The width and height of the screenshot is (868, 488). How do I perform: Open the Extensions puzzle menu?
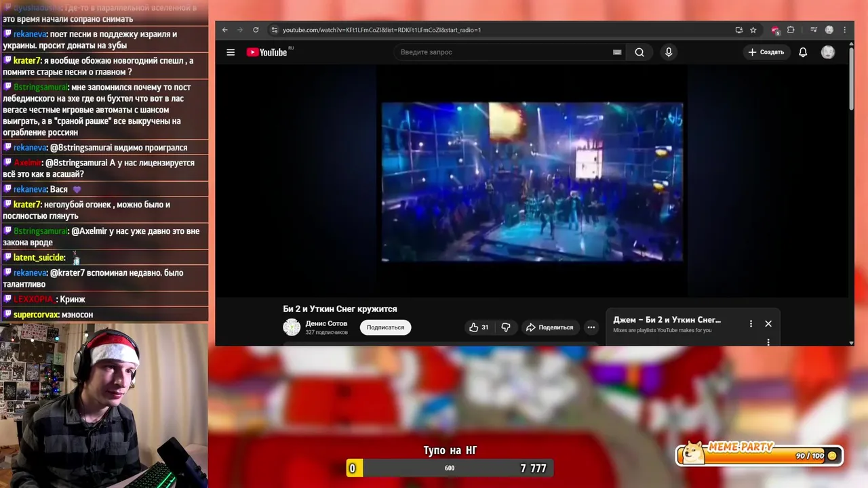[x=791, y=30]
